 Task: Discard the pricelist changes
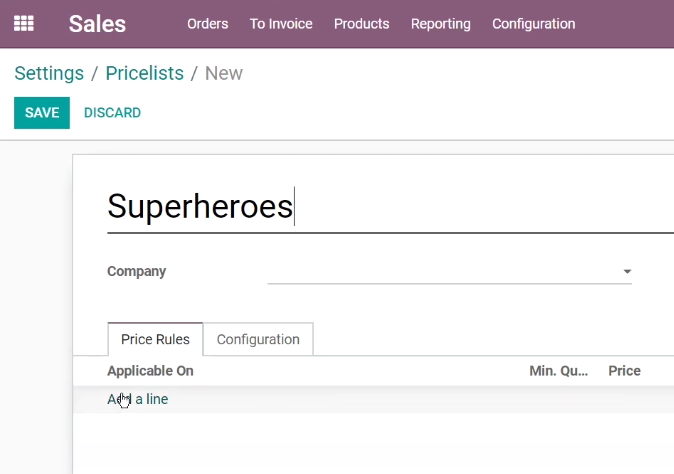pos(112,113)
